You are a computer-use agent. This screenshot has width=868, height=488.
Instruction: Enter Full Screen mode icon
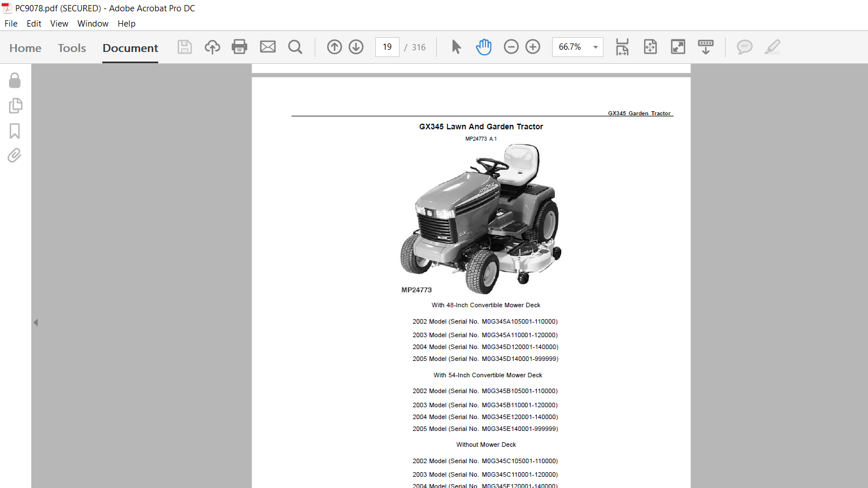pyautogui.click(x=678, y=47)
